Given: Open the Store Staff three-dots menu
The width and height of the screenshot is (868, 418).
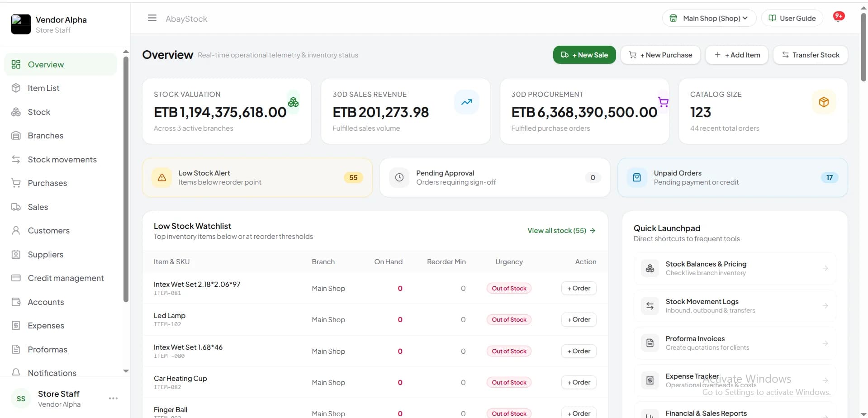Looking at the screenshot, I should pos(113,398).
